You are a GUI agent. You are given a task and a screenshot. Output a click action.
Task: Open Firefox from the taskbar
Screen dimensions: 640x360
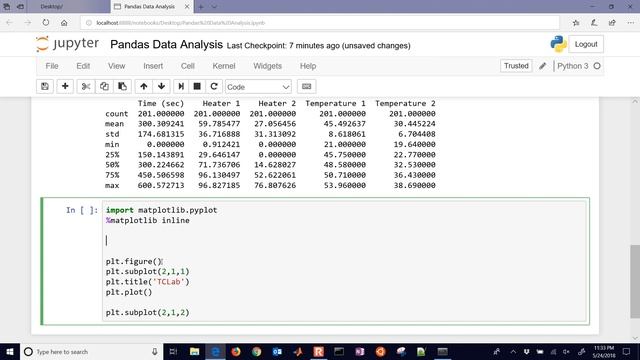pyautogui.click(x=236, y=351)
